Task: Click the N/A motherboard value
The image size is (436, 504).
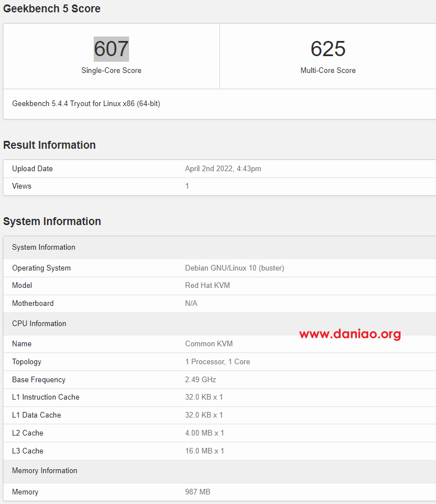Action: click(x=191, y=304)
